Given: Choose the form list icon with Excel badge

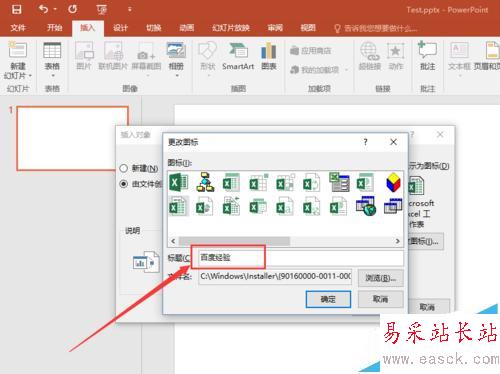Looking at the screenshot, I should point(339,182).
